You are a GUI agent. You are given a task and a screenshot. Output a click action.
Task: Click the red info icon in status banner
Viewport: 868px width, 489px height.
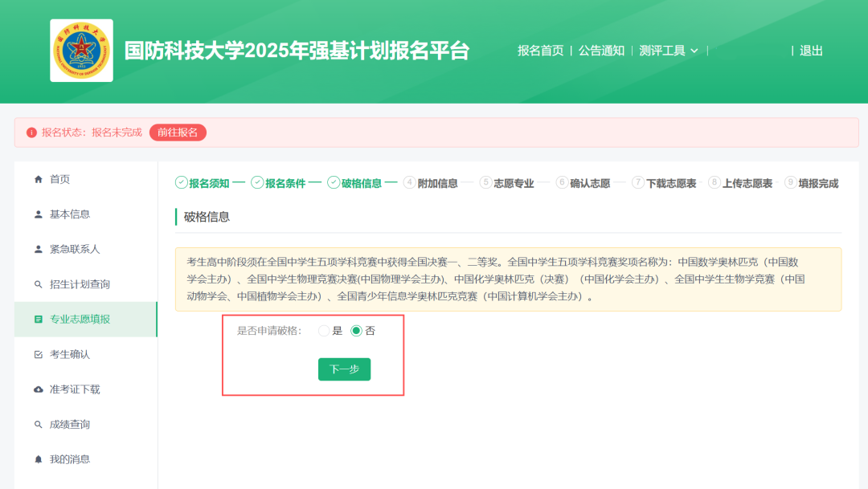tap(31, 132)
